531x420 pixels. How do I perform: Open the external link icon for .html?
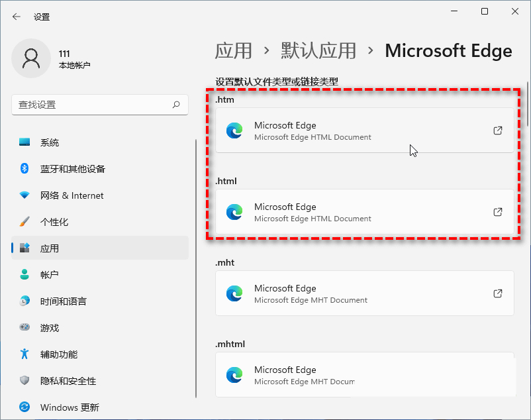click(498, 212)
